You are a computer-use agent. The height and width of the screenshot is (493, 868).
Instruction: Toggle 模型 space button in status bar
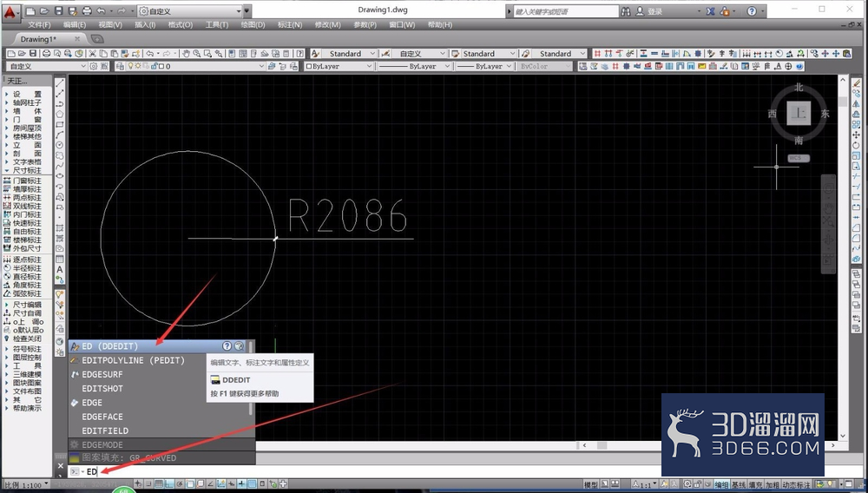coord(590,484)
